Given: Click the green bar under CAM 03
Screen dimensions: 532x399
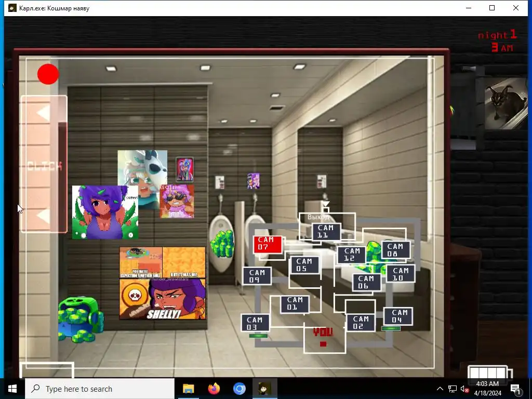Looking at the screenshot, I should pyautogui.click(x=259, y=336).
